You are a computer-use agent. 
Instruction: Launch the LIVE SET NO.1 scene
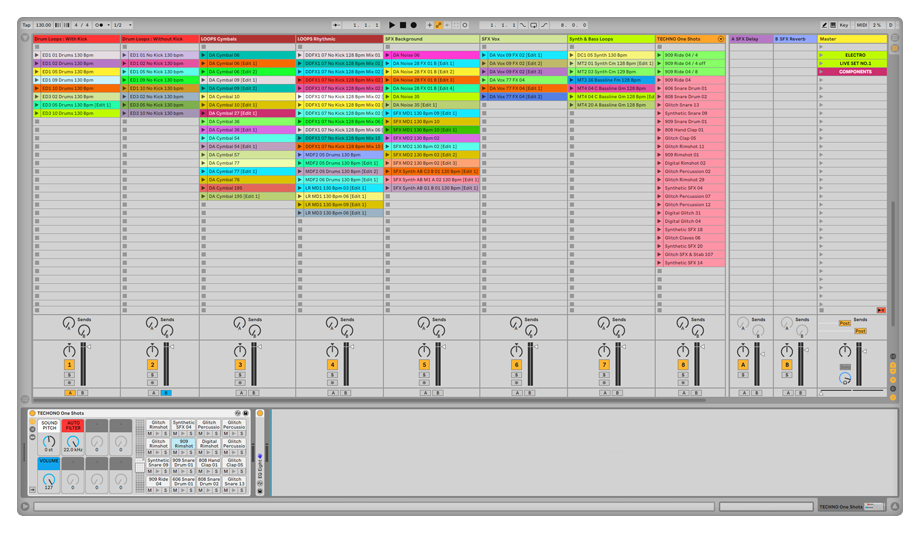tap(821, 63)
